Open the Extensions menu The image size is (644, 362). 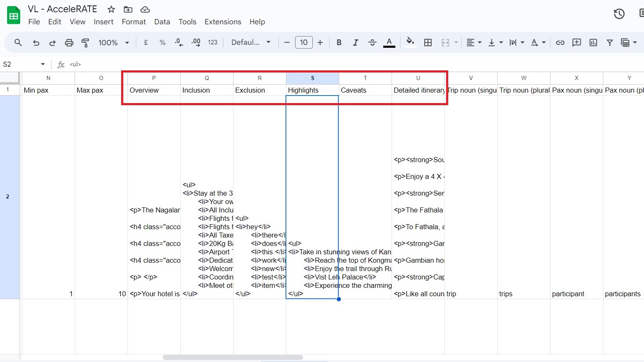click(223, 22)
